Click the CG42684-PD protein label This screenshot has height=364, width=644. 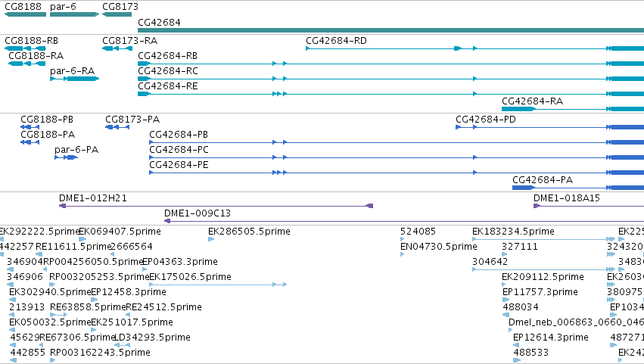click(x=486, y=120)
